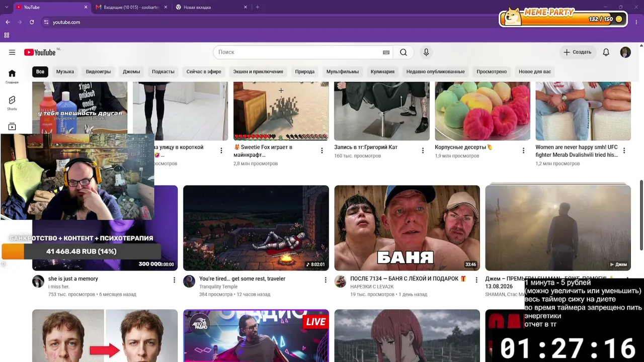
Task: Open options for the 'в короткой' short
Action: 221,150
